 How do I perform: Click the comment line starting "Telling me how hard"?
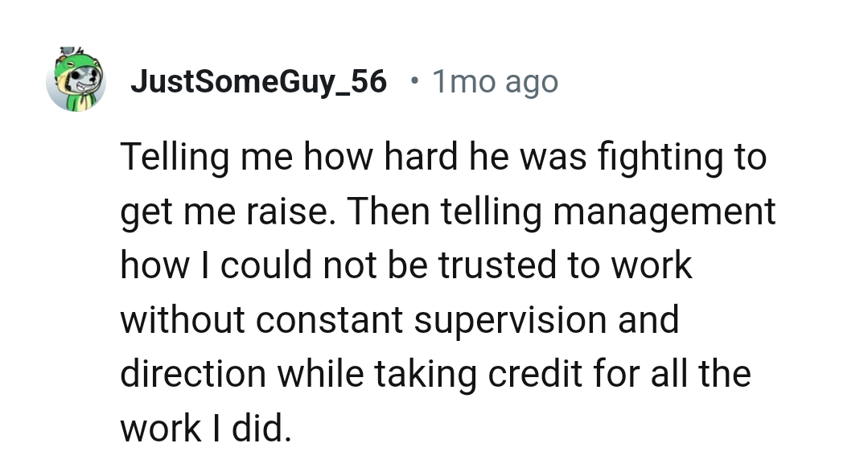tap(443, 158)
